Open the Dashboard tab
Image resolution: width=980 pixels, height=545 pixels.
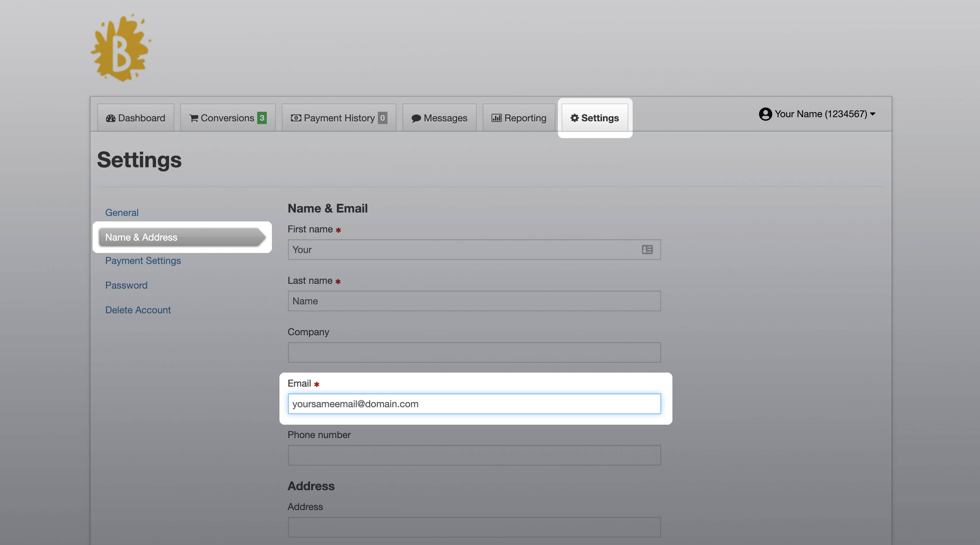[x=136, y=118]
